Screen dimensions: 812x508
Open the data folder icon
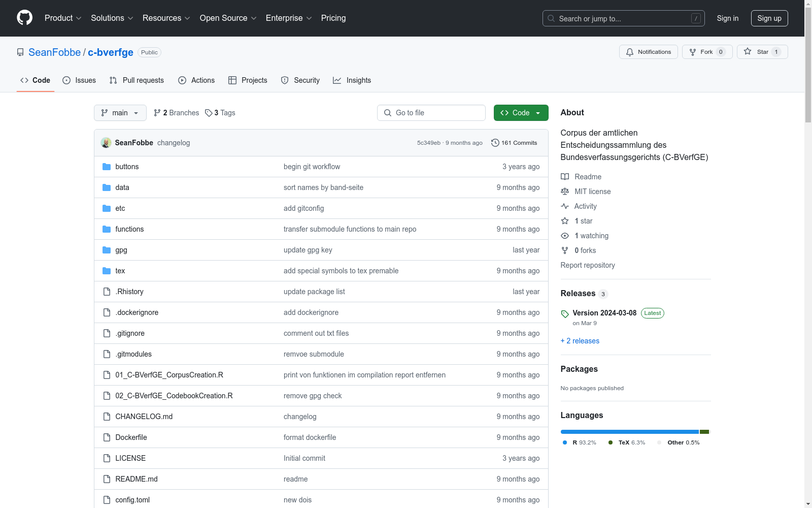pos(107,187)
